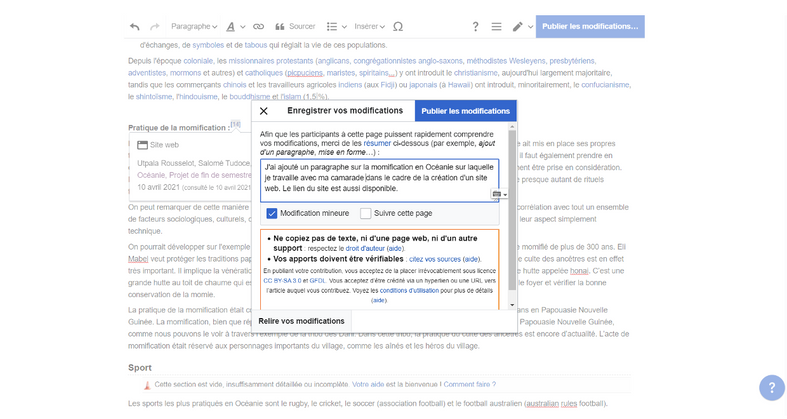
Task: Switch editor mode with the pencil icon
Action: (517, 27)
